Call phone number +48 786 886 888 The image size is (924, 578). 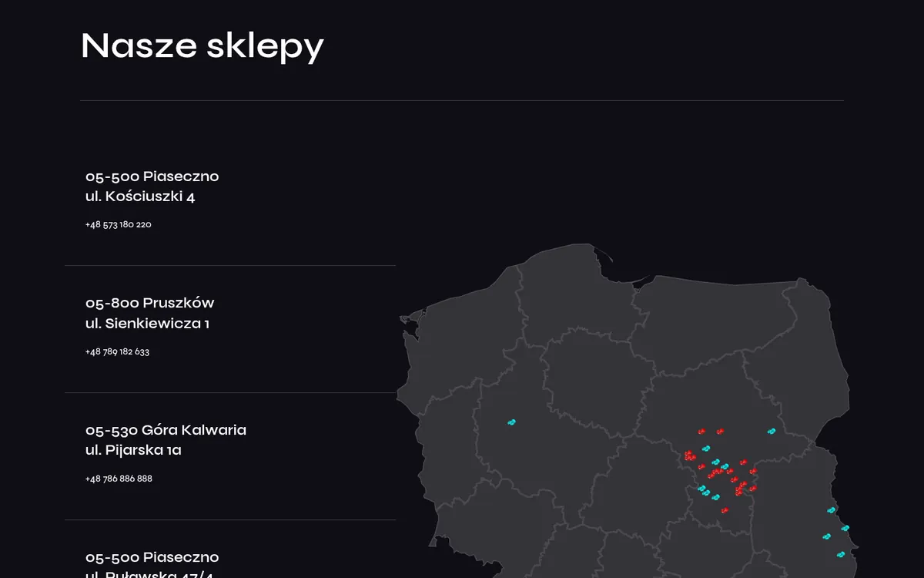click(x=119, y=479)
